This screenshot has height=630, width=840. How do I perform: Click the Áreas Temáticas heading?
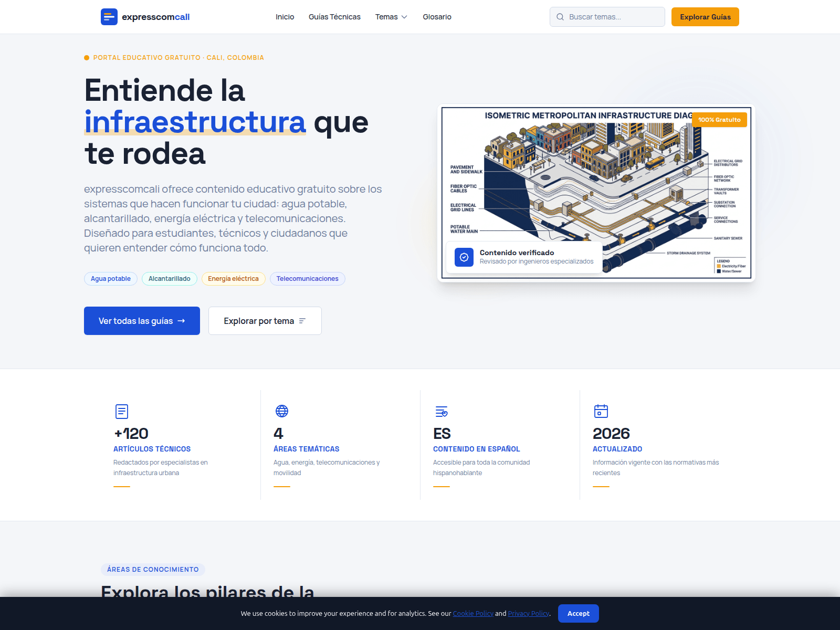tap(307, 449)
